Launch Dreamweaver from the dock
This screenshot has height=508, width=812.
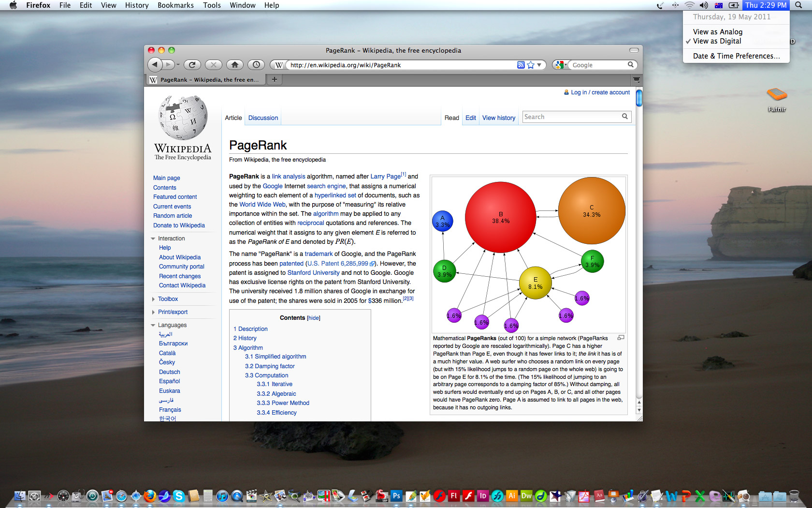point(526,495)
